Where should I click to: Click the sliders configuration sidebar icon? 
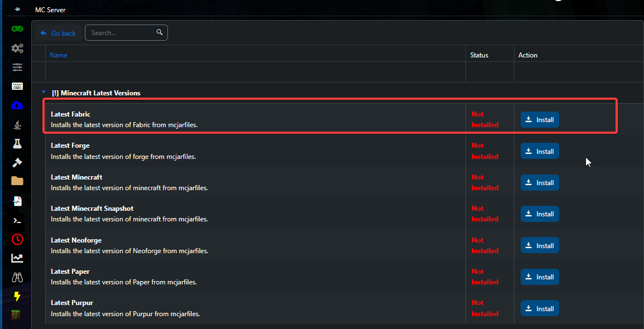click(17, 67)
